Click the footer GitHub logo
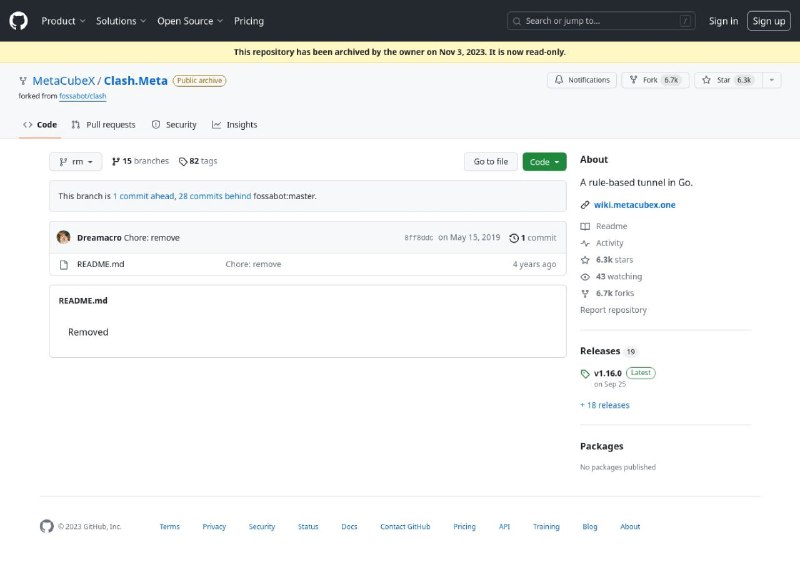Image resolution: width=800 pixels, height=562 pixels. click(x=46, y=526)
